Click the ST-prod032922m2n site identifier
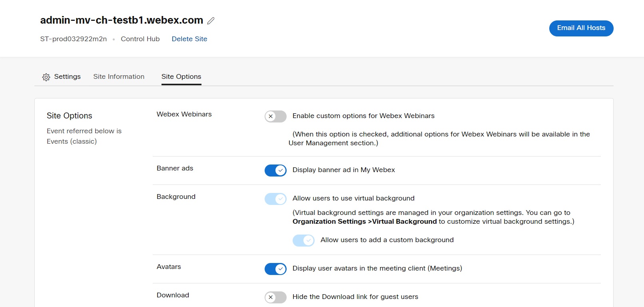The height and width of the screenshot is (307, 644). pyautogui.click(x=74, y=39)
